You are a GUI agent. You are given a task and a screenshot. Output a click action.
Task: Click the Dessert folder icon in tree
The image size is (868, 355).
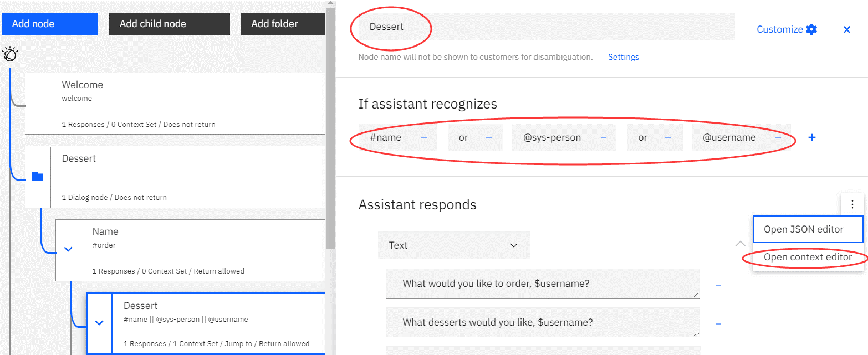pos(38,177)
